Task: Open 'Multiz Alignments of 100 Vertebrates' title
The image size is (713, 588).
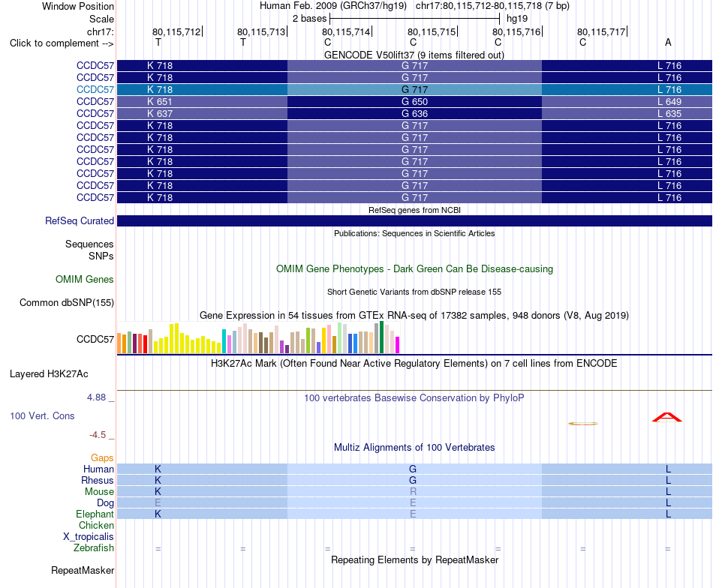Action: 414,447
